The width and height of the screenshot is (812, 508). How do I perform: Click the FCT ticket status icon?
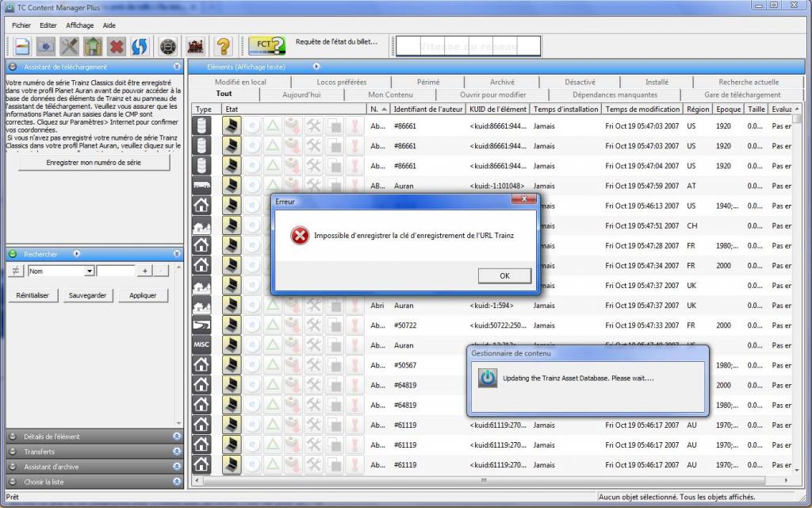(x=266, y=46)
